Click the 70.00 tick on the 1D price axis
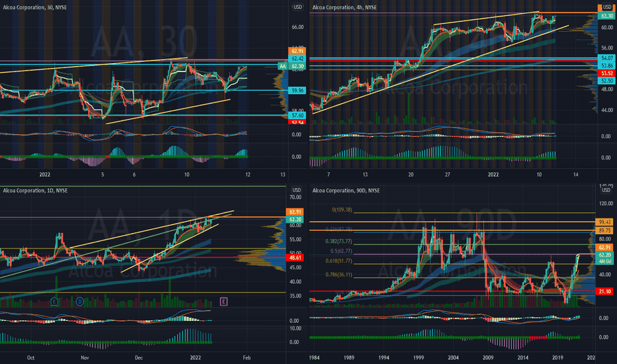This screenshot has height=364, width=617. (x=295, y=197)
